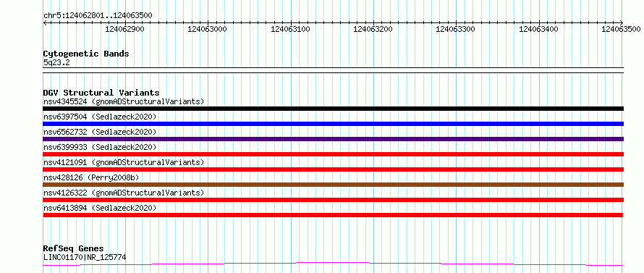Image resolution: width=644 pixels, height=273 pixels.
Task: Click the magenta LINC01170 gene line
Action: coord(333,264)
